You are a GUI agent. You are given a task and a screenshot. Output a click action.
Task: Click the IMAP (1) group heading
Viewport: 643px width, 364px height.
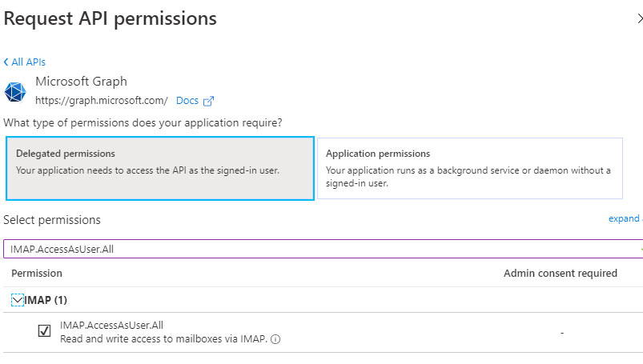pyautogui.click(x=46, y=300)
